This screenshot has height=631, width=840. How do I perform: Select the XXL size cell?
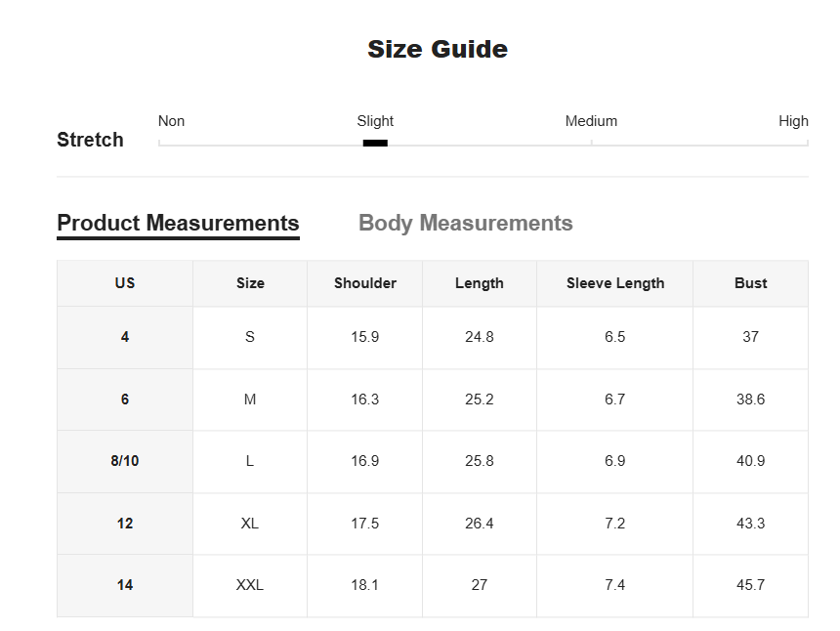pyautogui.click(x=250, y=585)
